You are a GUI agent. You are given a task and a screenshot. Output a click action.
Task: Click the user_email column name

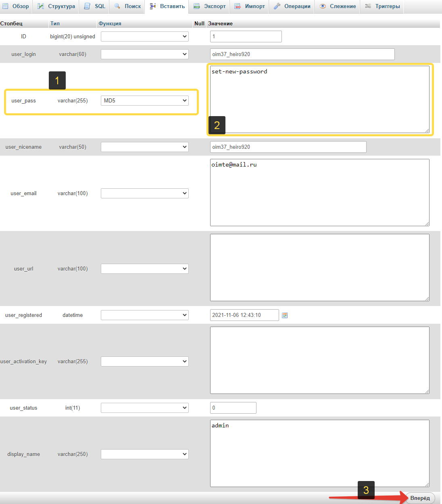click(x=23, y=193)
